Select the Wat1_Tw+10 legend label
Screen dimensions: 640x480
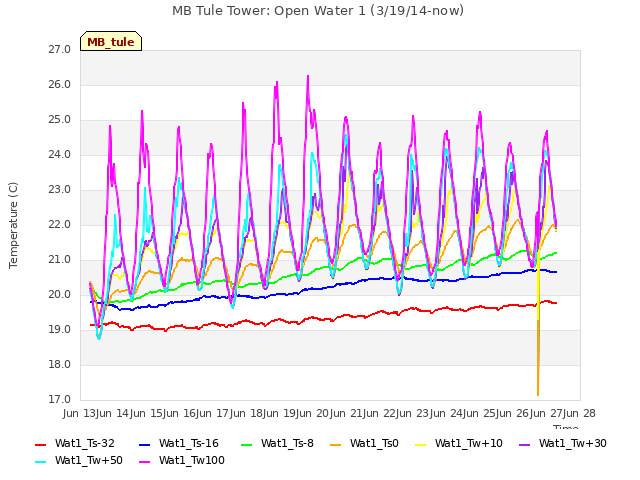(469, 443)
